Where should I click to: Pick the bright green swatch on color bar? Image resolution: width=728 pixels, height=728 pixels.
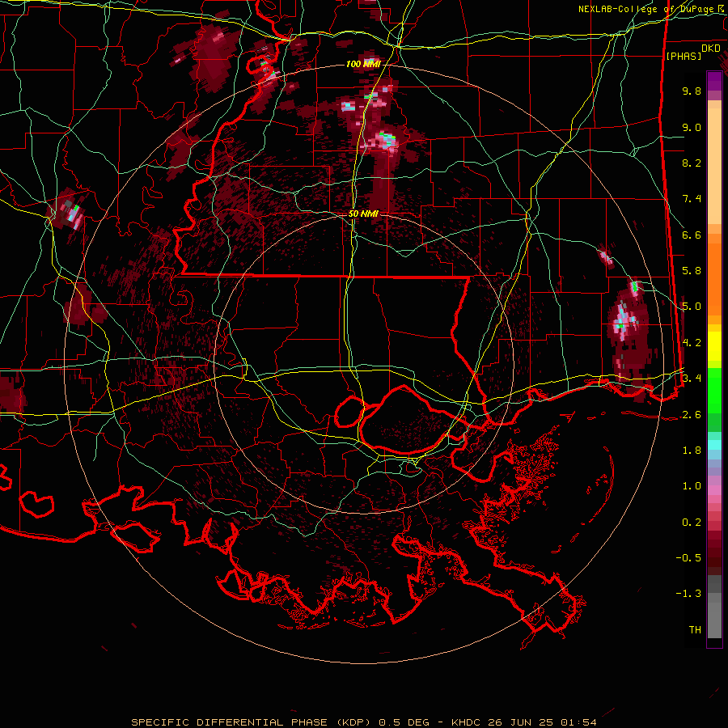(x=714, y=390)
